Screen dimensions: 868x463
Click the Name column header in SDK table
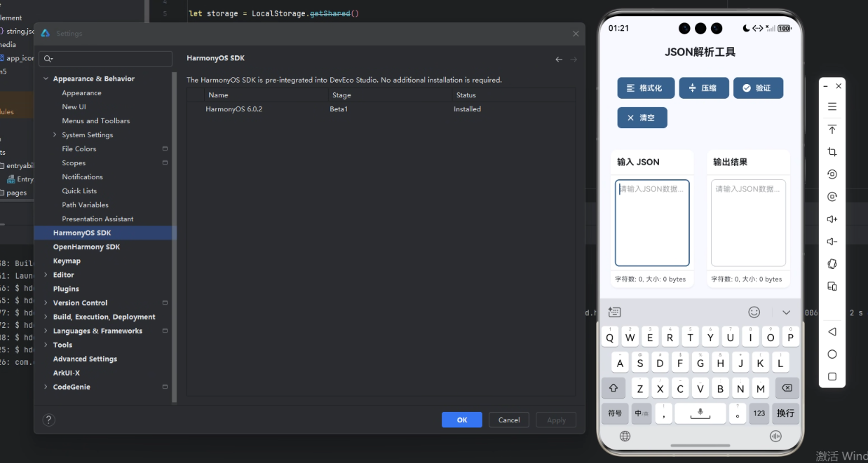pos(266,95)
